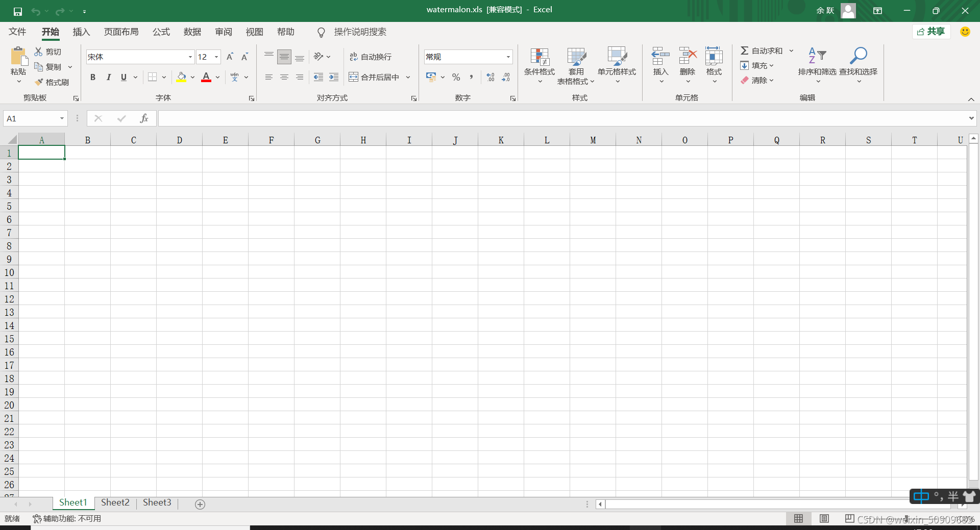Open Sort and Filter icon
This screenshot has height=530, width=980.
[x=817, y=56]
